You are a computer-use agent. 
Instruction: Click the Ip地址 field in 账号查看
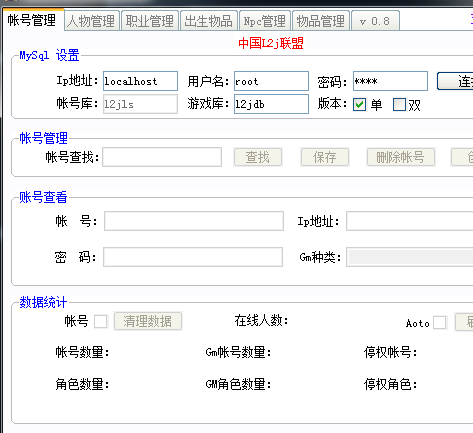[x=410, y=221]
